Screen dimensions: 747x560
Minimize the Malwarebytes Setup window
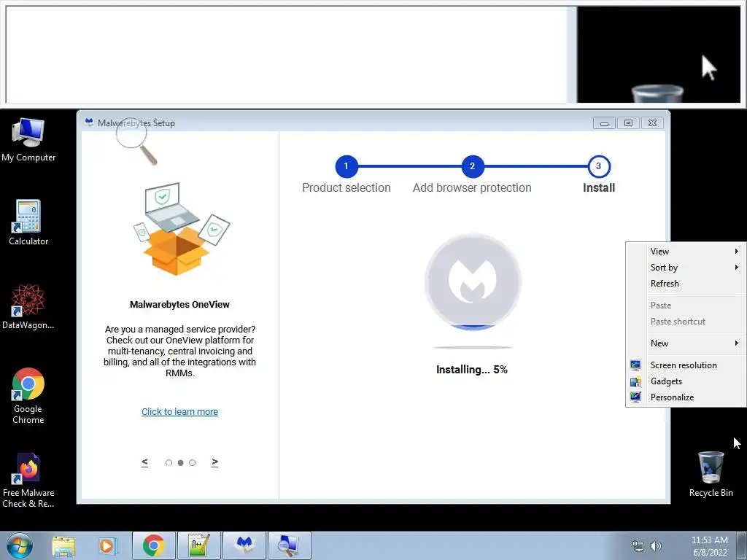pos(604,123)
